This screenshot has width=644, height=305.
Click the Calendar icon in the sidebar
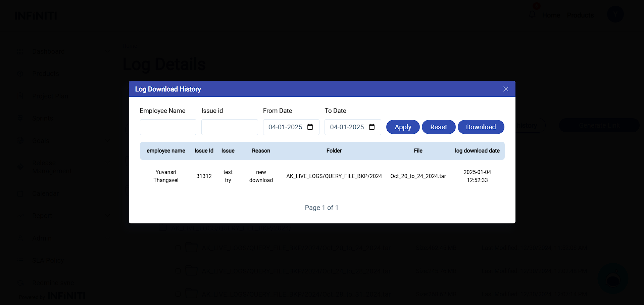click(20, 194)
